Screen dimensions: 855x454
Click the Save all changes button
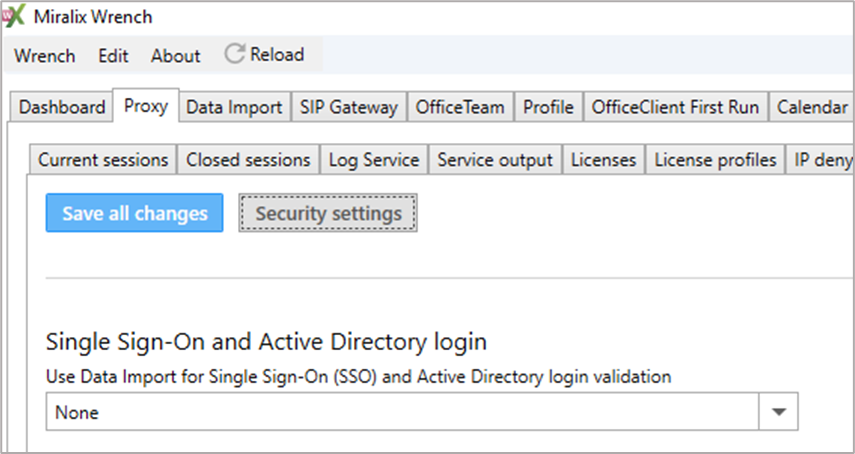[x=135, y=213]
